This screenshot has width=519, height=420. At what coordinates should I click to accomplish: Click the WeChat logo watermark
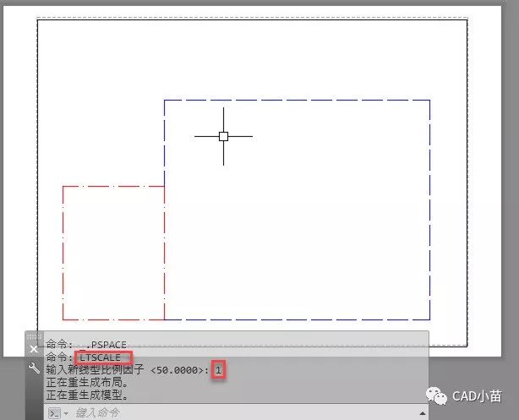[x=439, y=395]
